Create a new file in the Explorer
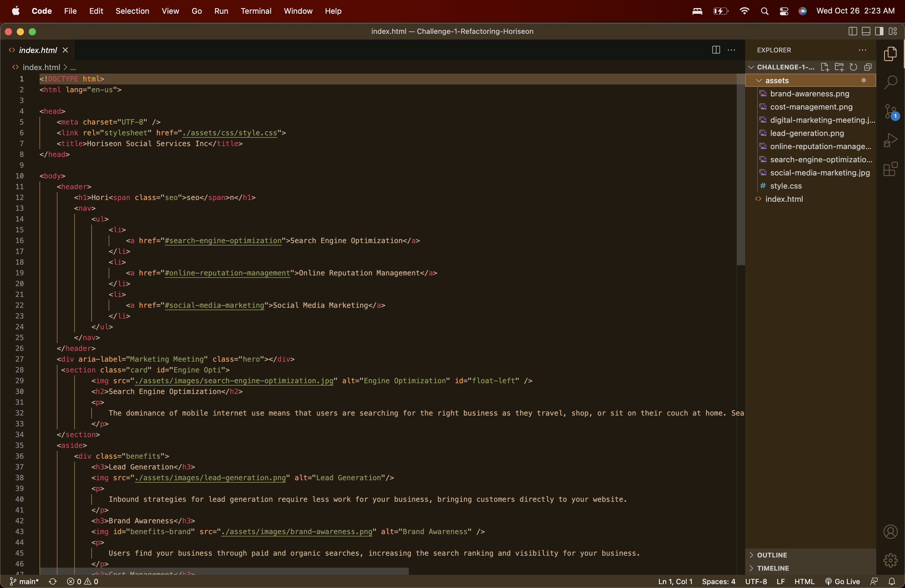 825,67
